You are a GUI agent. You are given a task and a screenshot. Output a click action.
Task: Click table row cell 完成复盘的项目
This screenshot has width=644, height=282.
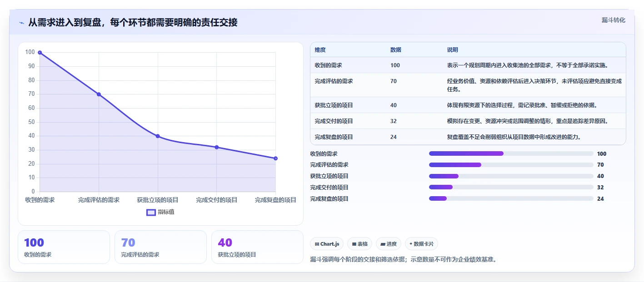coord(334,137)
